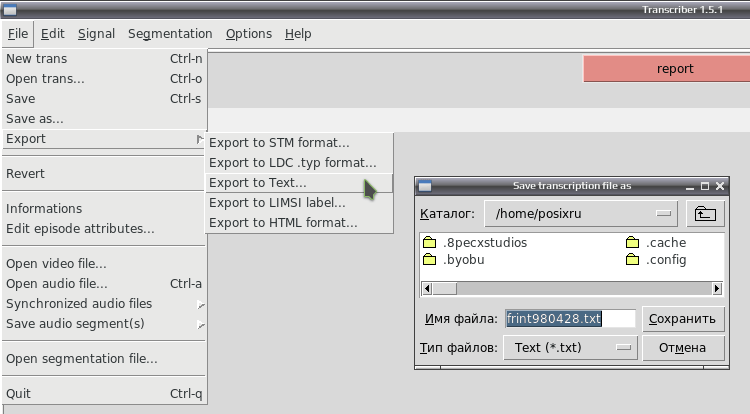Choose Open audio file...

(104, 284)
